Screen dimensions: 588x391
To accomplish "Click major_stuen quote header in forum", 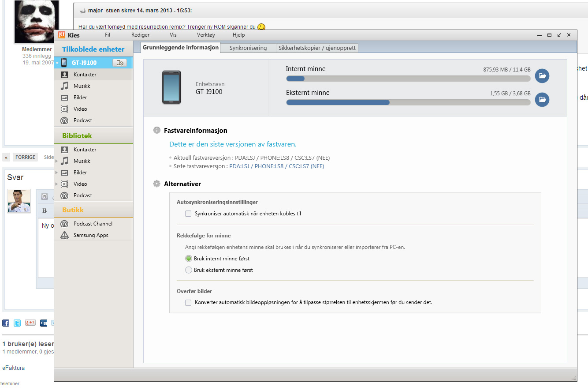I will [140, 10].
